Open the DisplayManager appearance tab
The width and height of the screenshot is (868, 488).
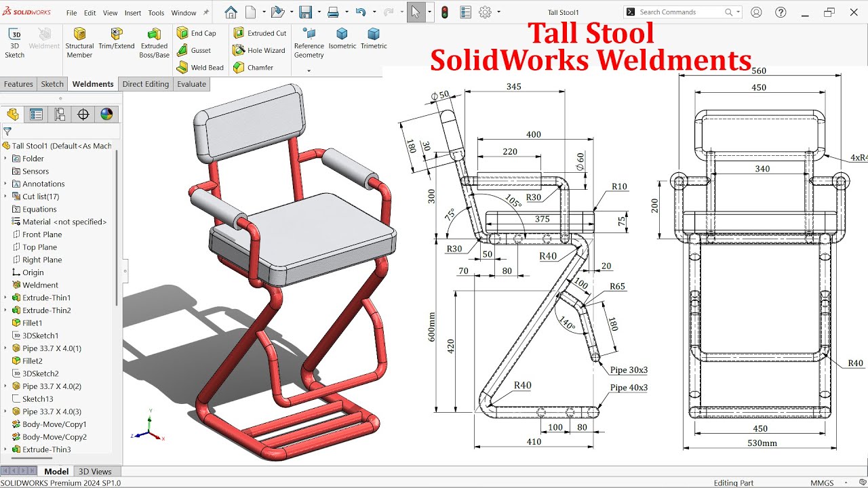(106, 114)
